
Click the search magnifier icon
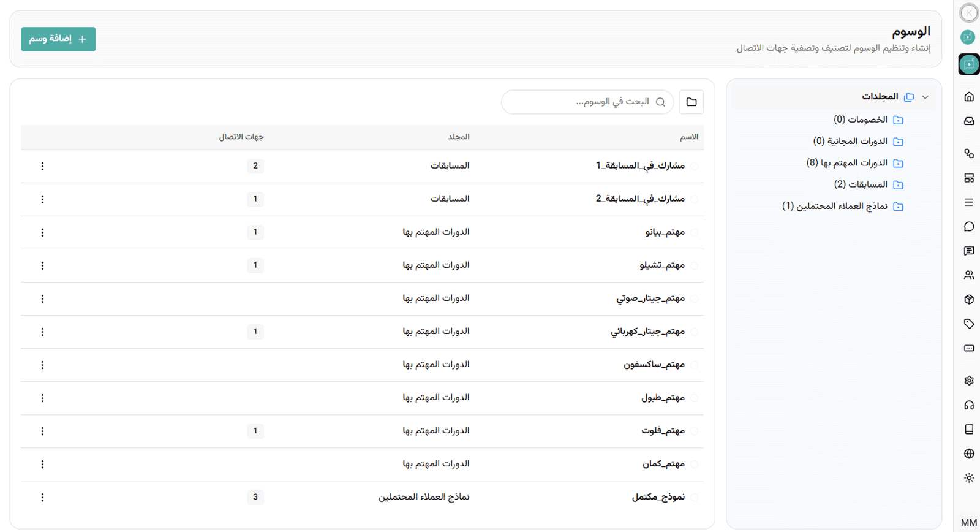[x=660, y=102]
